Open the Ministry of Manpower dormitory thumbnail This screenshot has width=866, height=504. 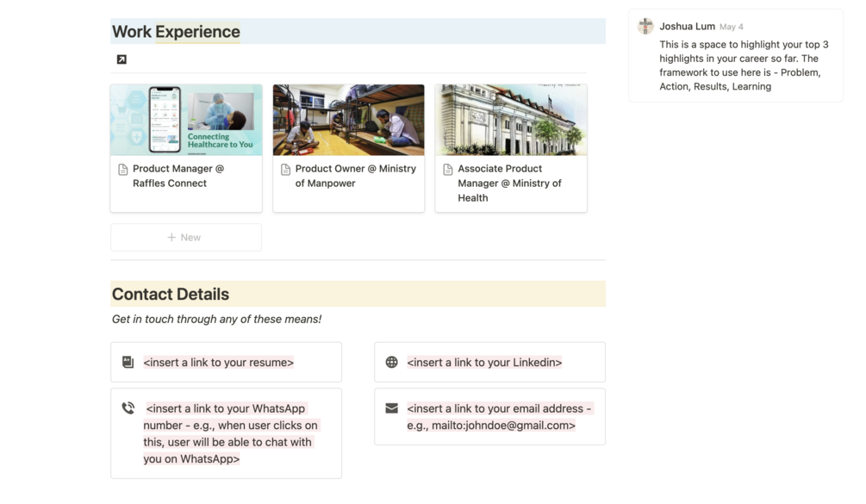tap(348, 120)
